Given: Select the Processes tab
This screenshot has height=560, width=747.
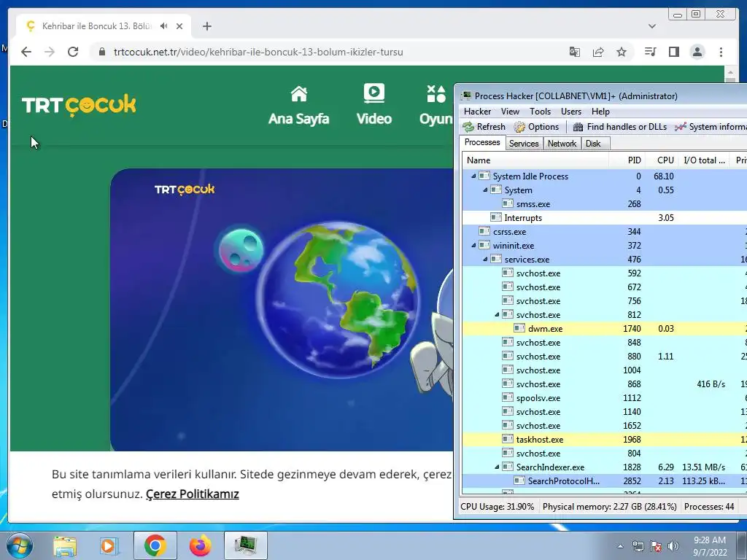Looking at the screenshot, I should tap(482, 142).
